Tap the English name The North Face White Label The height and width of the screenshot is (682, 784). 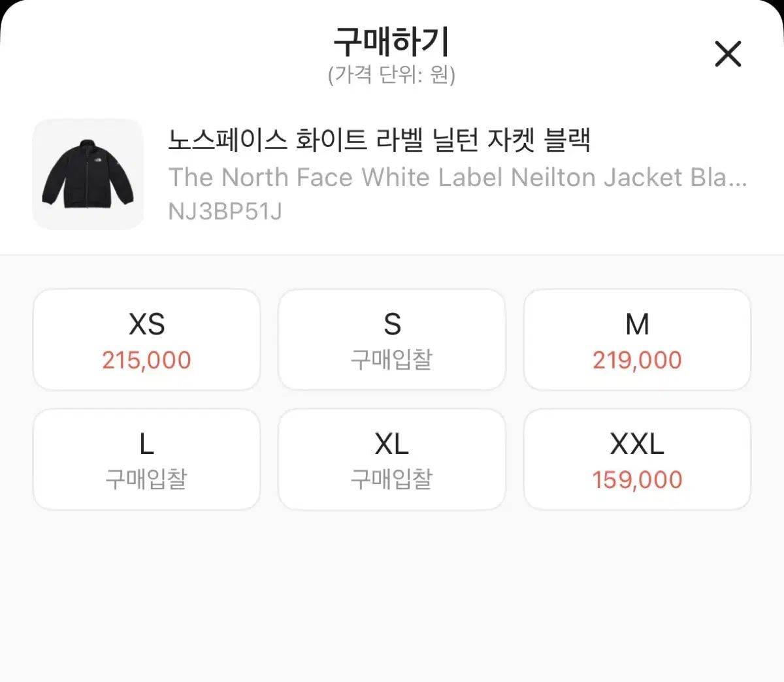click(x=457, y=177)
